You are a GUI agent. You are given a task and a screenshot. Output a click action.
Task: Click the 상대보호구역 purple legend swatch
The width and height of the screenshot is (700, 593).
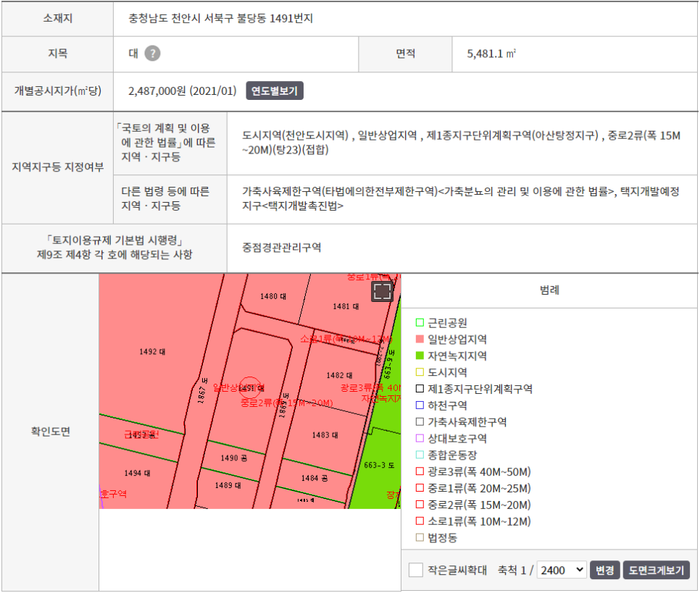point(420,438)
